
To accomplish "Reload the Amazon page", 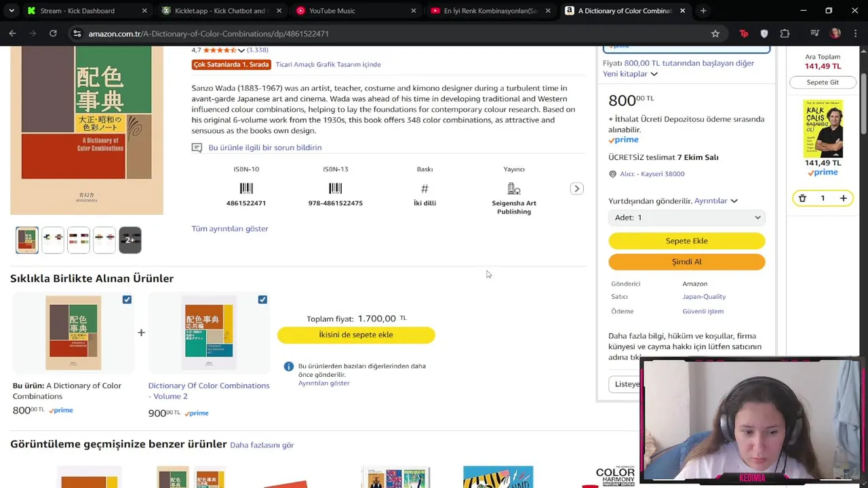I will (x=53, y=33).
